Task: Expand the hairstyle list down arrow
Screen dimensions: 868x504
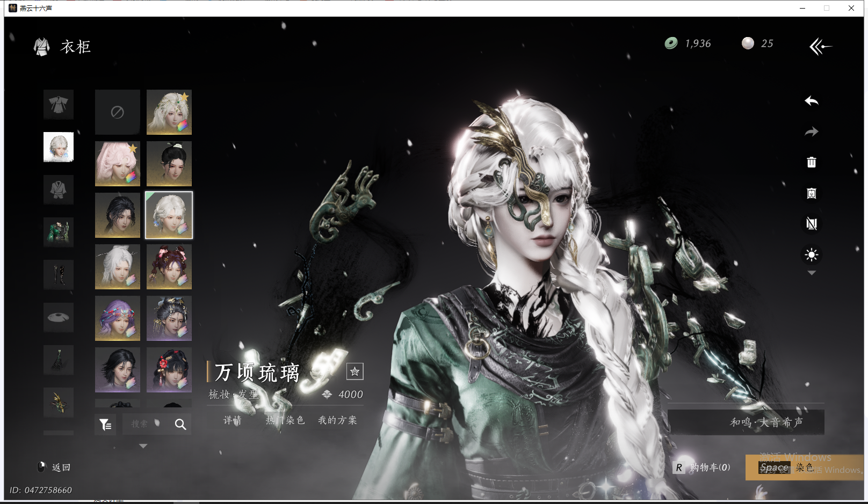Action: click(x=143, y=446)
